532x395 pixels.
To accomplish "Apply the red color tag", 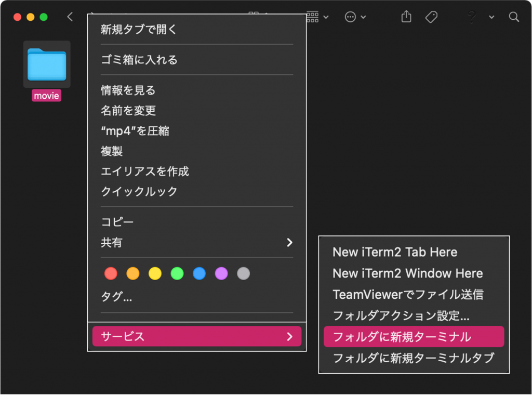I will [111, 273].
